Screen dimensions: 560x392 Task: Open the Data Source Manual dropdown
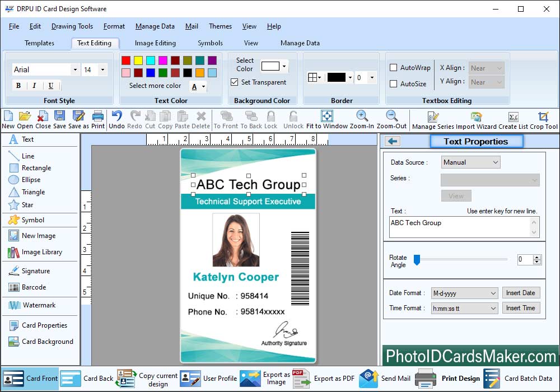tap(471, 162)
